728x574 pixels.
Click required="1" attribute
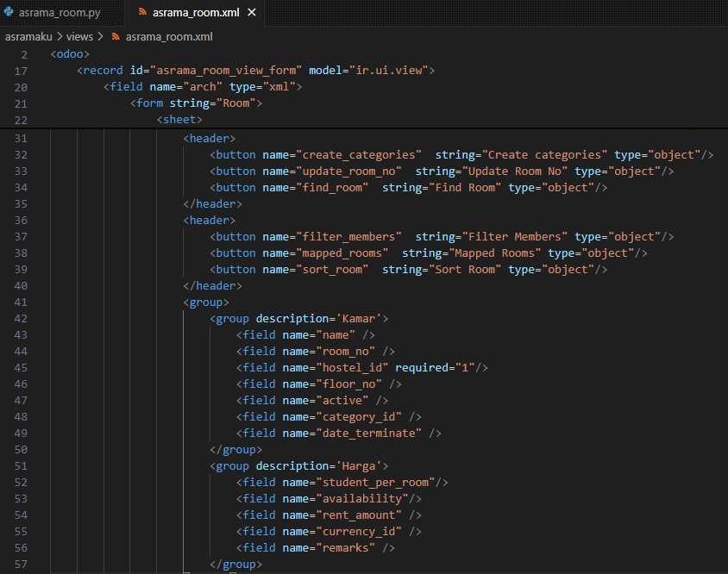[x=435, y=368]
